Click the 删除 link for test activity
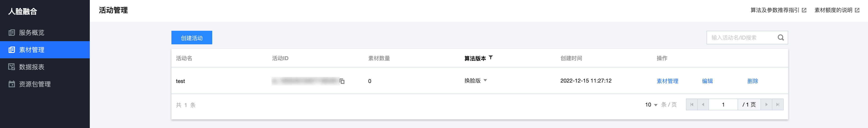868x128 pixels. coord(752,81)
